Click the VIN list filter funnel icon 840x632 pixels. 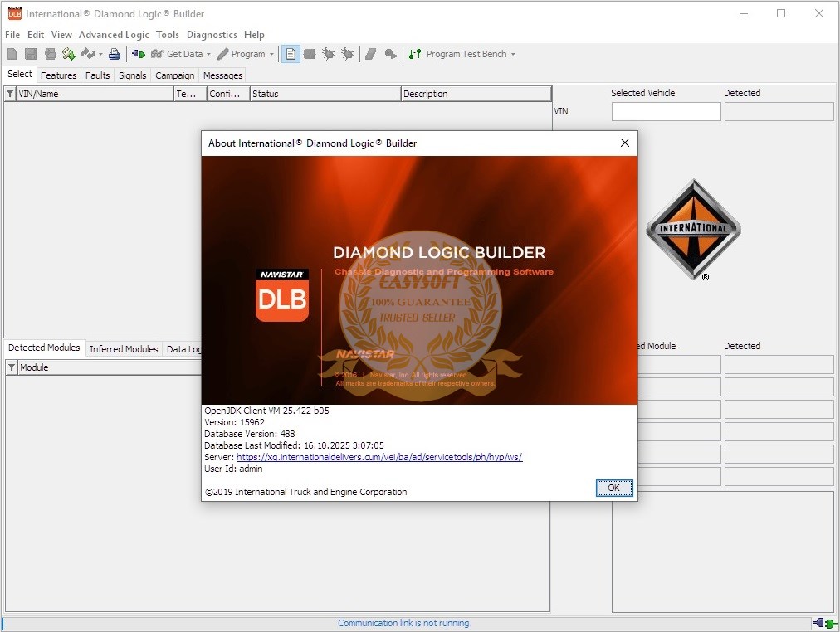coord(10,94)
